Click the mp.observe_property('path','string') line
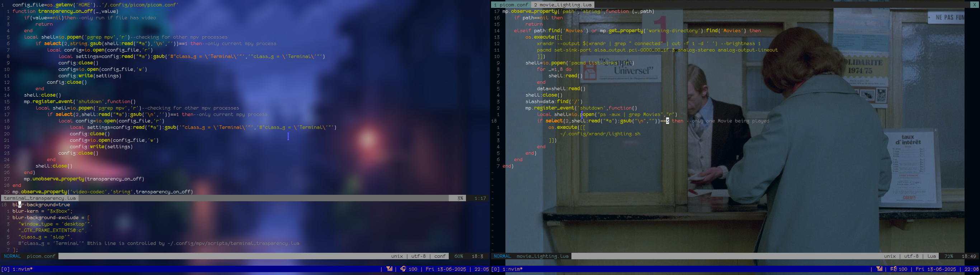980x275 pixels. (x=578, y=11)
